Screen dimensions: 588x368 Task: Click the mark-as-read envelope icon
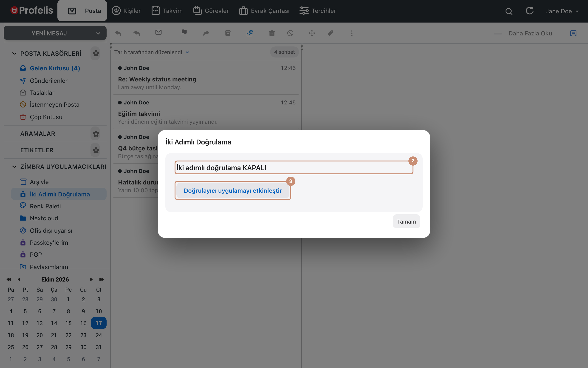[x=158, y=32]
